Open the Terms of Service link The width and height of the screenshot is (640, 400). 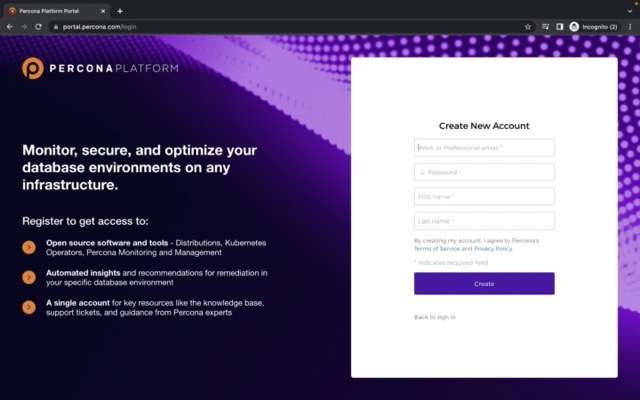437,249
